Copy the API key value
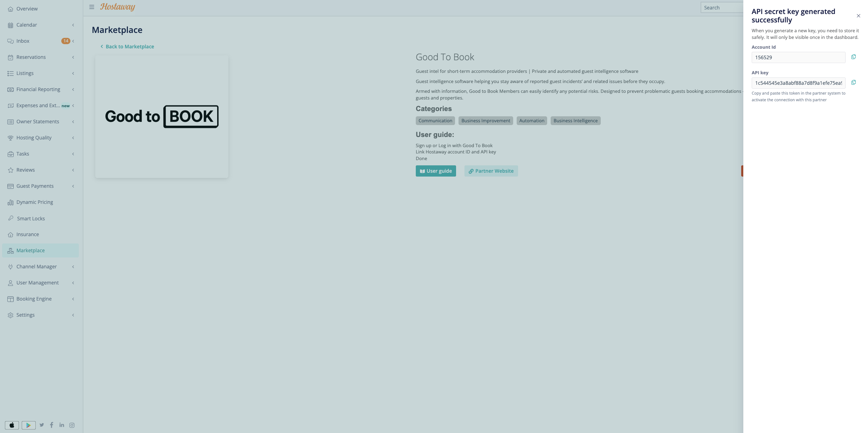 pos(854,82)
